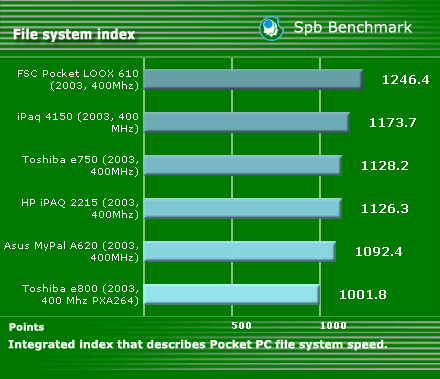
Task: Click the 1246.4 score value
Action: coord(406,80)
